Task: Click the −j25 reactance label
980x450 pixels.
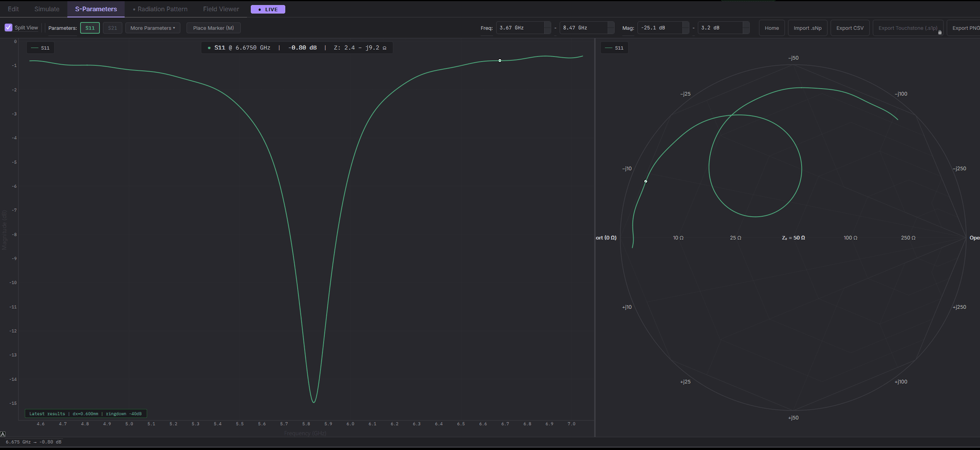Action: [685, 94]
